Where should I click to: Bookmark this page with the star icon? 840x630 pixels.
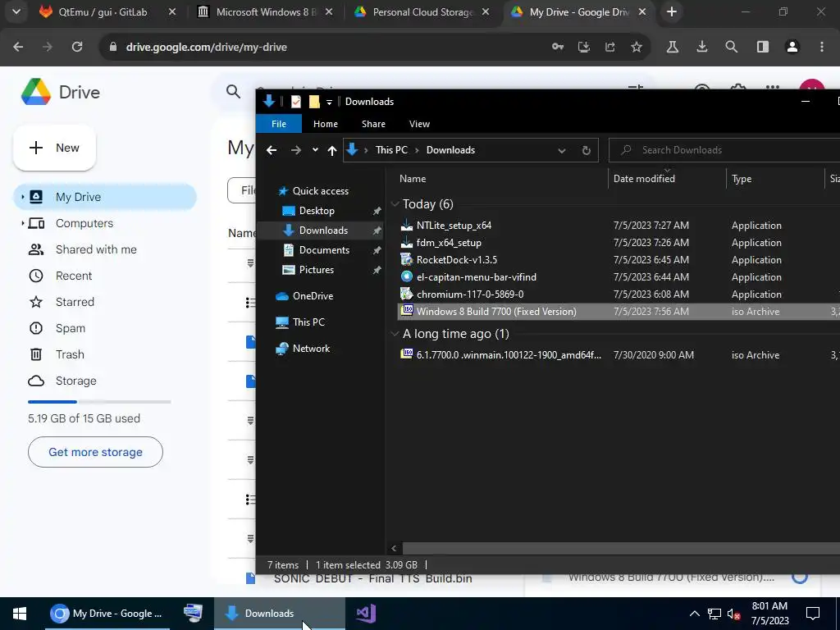[x=637, y=47]
